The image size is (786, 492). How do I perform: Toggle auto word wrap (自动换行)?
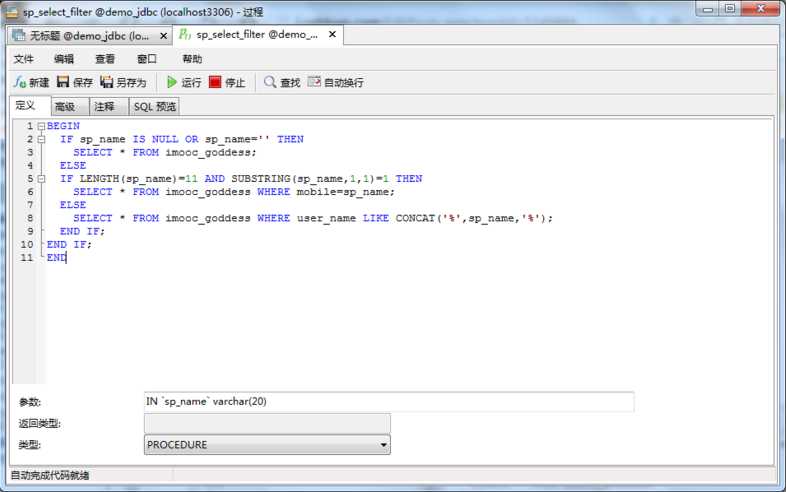coord(336,82)
